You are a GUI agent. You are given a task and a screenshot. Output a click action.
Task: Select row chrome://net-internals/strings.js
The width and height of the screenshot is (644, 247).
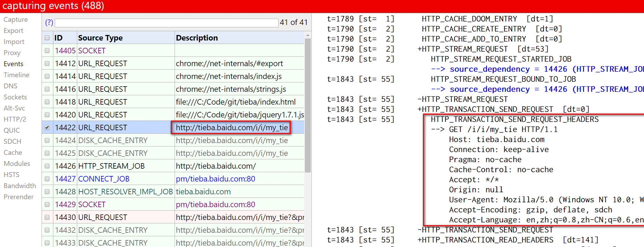point(173,89)
